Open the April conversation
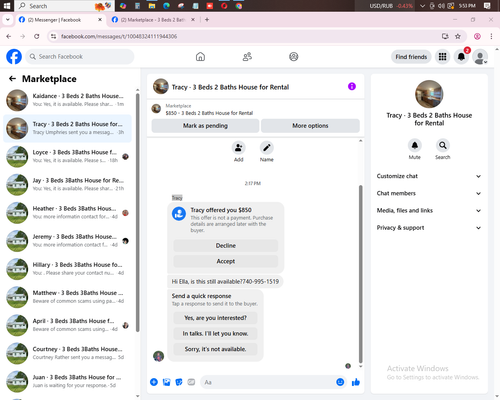This screenshot has width=500, height=400. click(x=67, y=325)
